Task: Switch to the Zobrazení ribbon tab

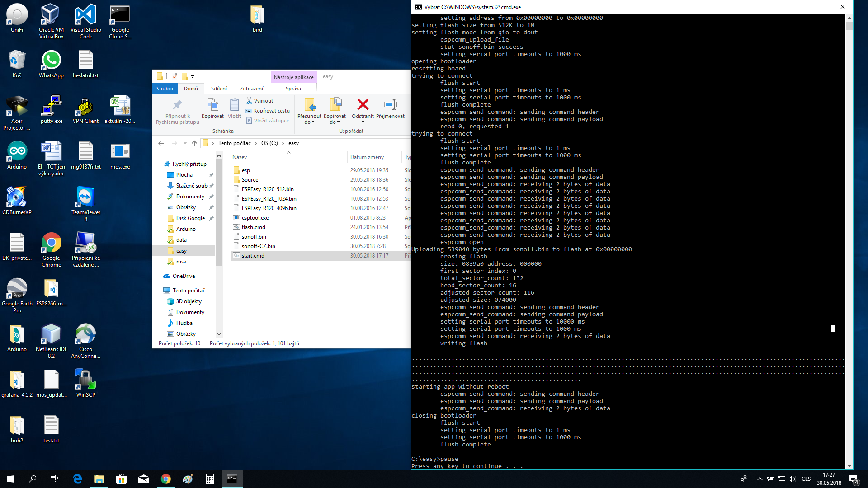Action: [x=251, y=89]
